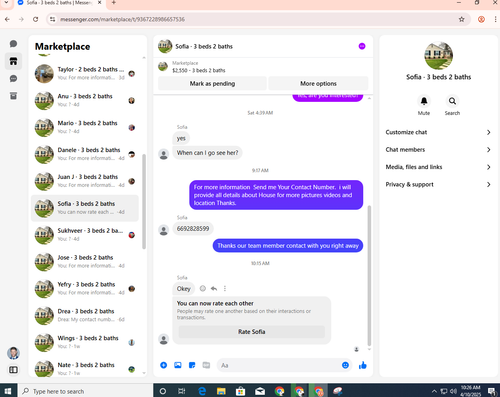Open the emoji picker in message box

point(345,365)
